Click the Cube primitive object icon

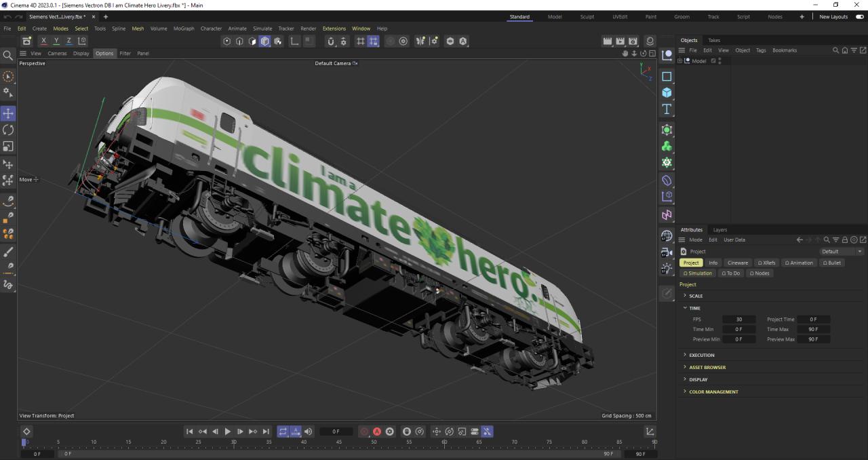(x=667, y=93)
